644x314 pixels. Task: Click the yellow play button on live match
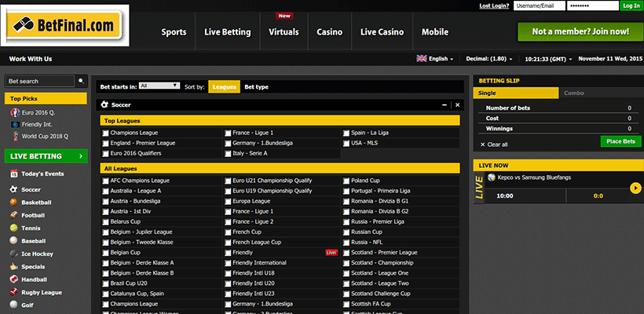[635, 188]
